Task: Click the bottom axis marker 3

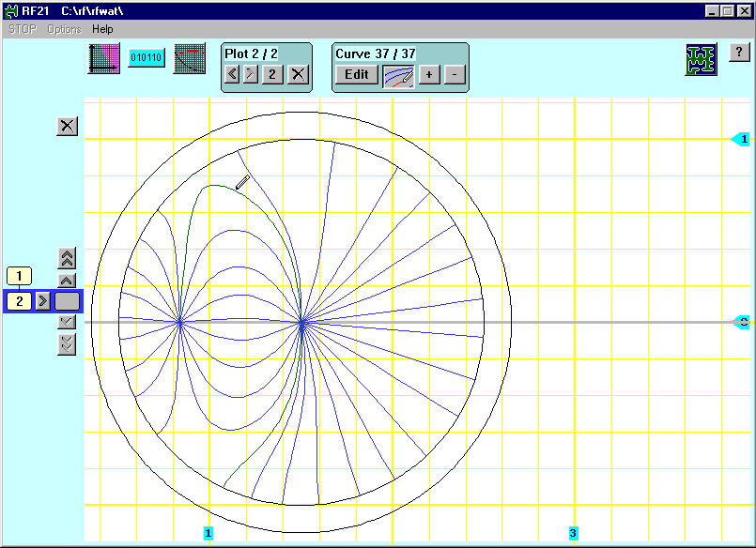Action: pos(573,533)
